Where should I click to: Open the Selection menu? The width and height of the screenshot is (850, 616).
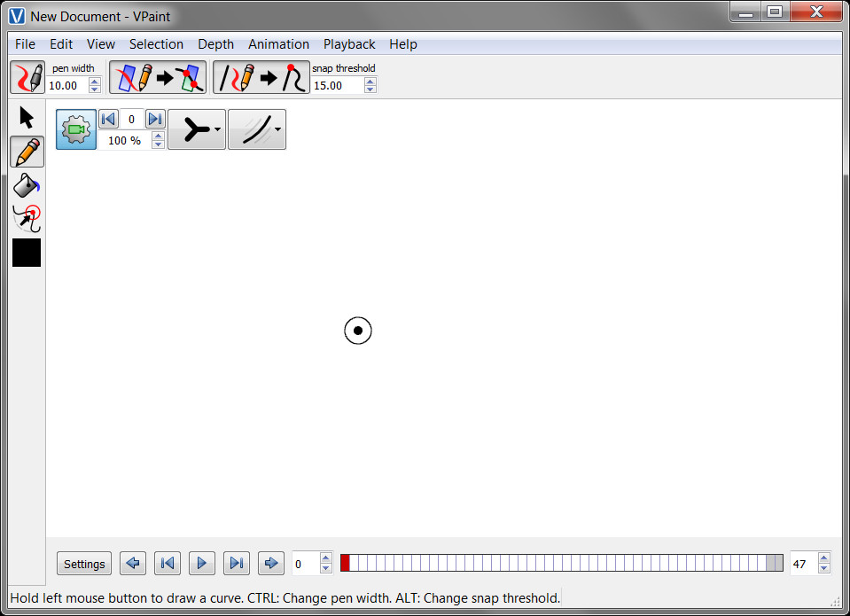pos(156,44)
